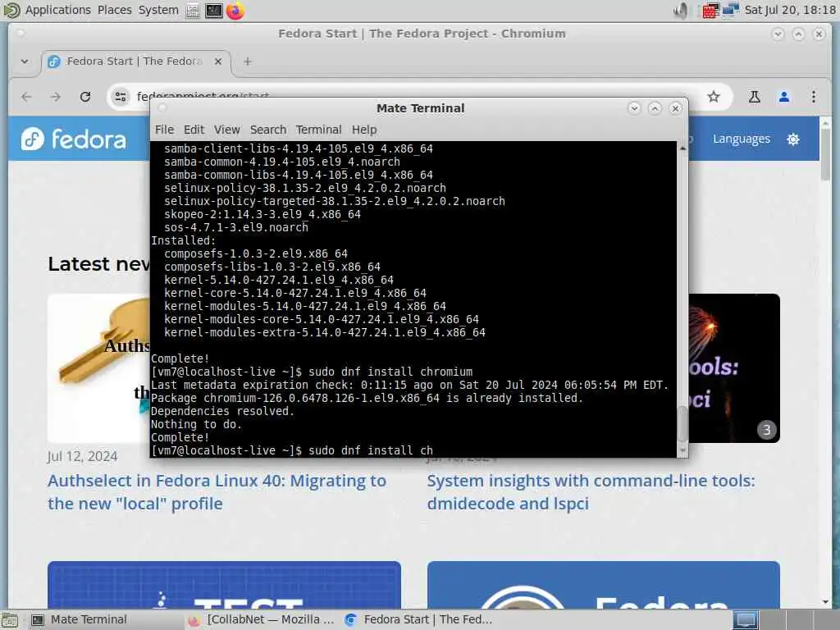Click browser page scrollbar thumb
The height and width of the screenshot is (630, 840).
(x=825, y=155)
